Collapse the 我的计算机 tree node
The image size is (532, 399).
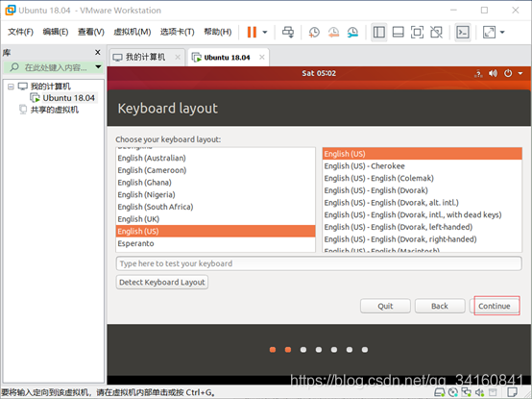11,87
